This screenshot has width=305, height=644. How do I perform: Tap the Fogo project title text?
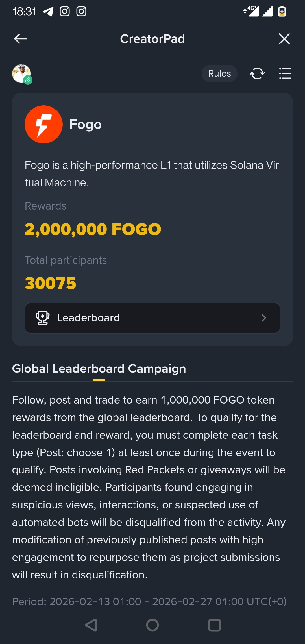(x=85, y=124)
